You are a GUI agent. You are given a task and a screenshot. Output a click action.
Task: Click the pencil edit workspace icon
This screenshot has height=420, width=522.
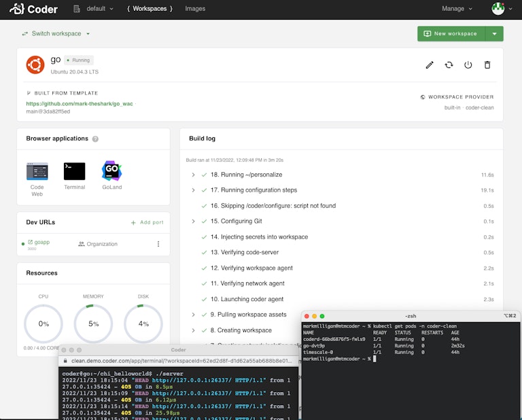430,65
